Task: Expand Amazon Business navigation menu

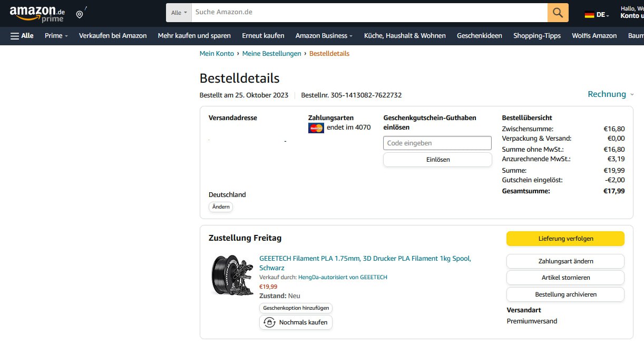Action: [324, 36]
